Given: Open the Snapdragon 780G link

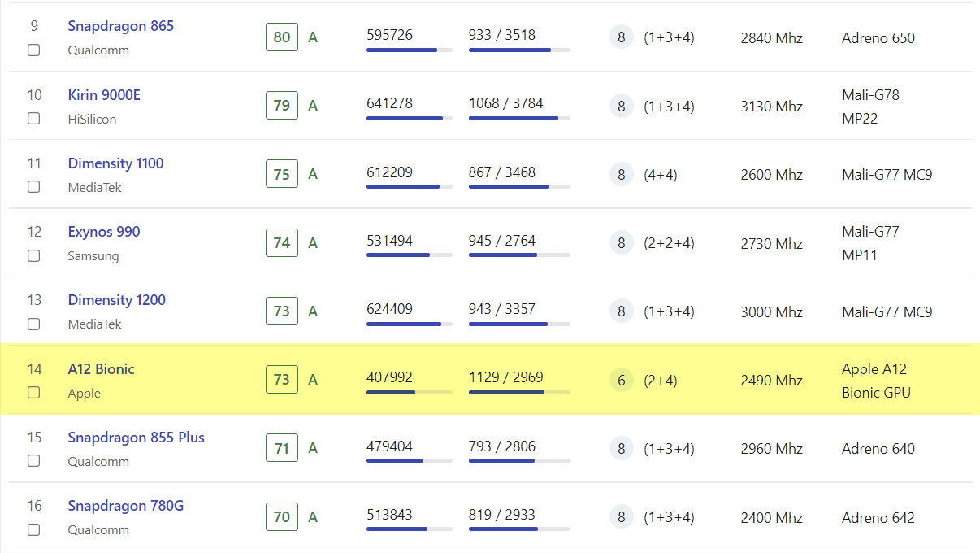Looking at the screenshot, I should coord(126,506).
